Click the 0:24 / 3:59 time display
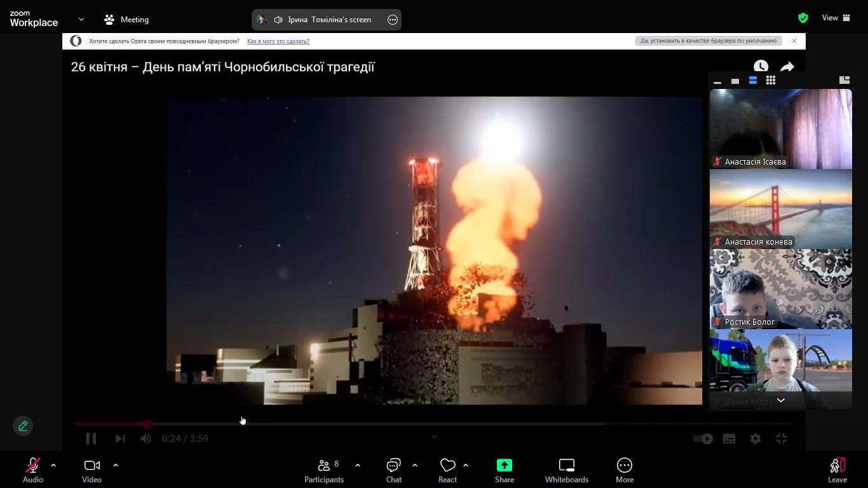 point(185,438)
